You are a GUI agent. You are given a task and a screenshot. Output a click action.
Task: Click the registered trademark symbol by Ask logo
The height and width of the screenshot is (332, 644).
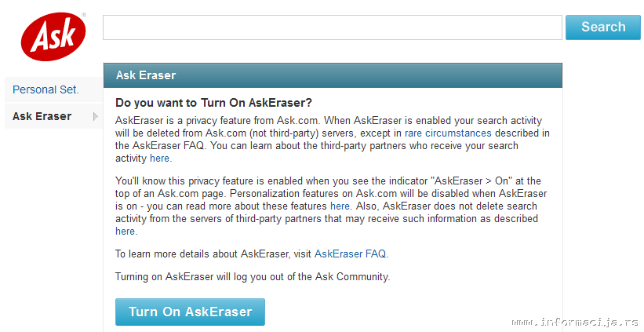pos(84,15)
